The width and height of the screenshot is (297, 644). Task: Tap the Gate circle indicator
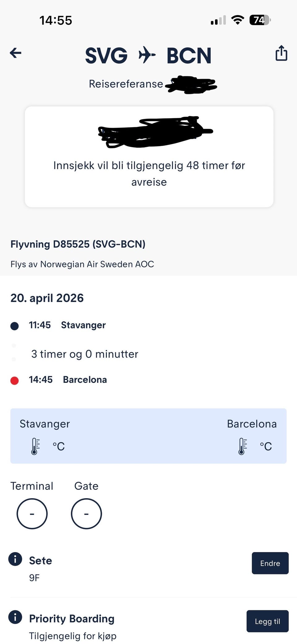[86, 513]
